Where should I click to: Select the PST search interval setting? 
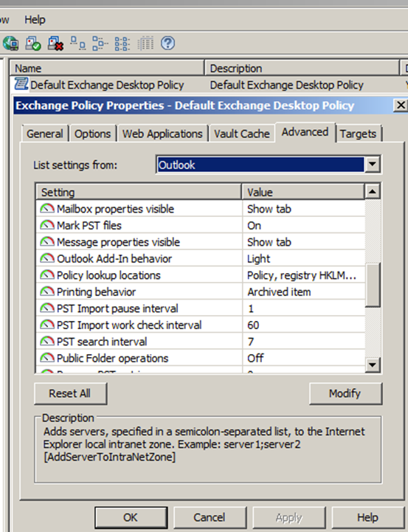(201, 342)
